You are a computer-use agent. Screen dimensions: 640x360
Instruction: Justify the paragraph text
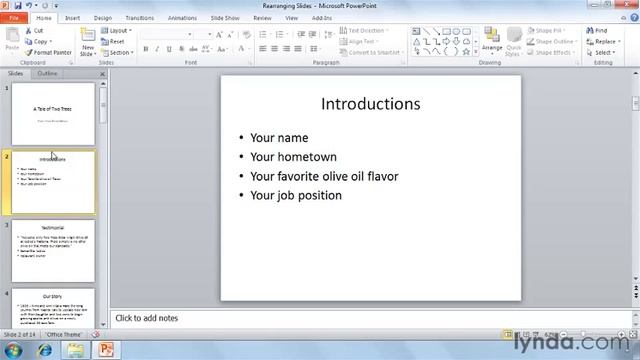pyautogui.click(x=298, y=49)
